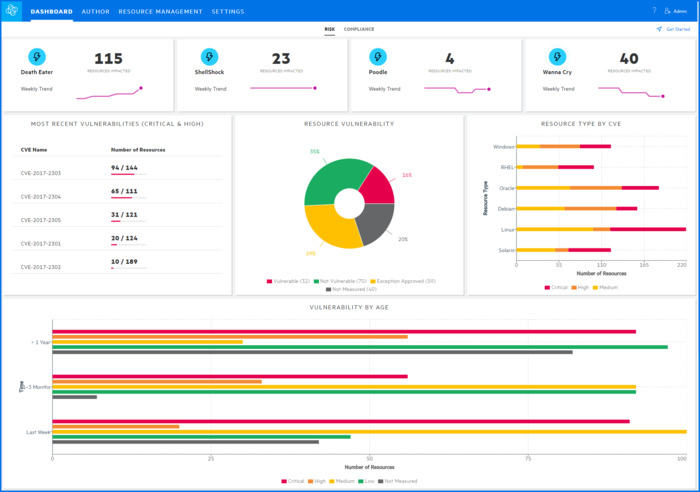Open the Resource Management menu
700x492 pixels.
point(160,11)
